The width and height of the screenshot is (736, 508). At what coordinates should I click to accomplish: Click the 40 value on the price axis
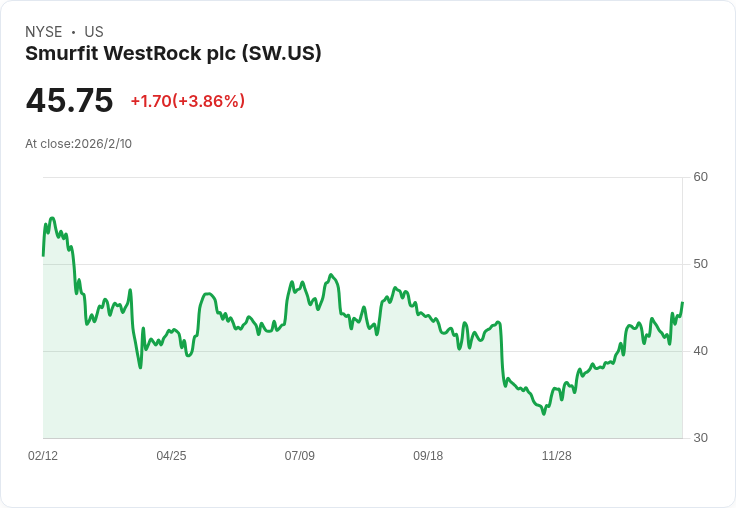point(700,351)
